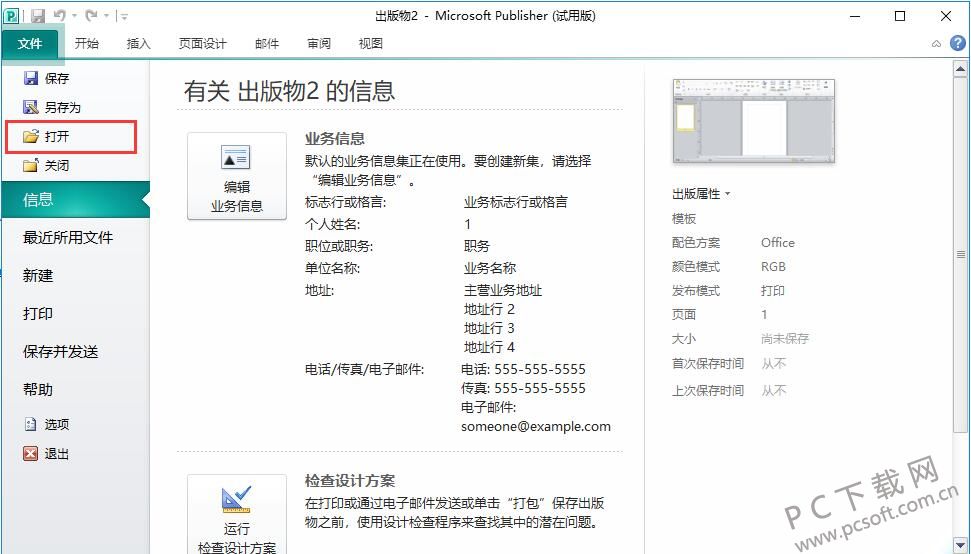Viewport: 971px width, 554px height.
Task: Click the Publisher app icon in title bar
Action: (x=11, y=15)
